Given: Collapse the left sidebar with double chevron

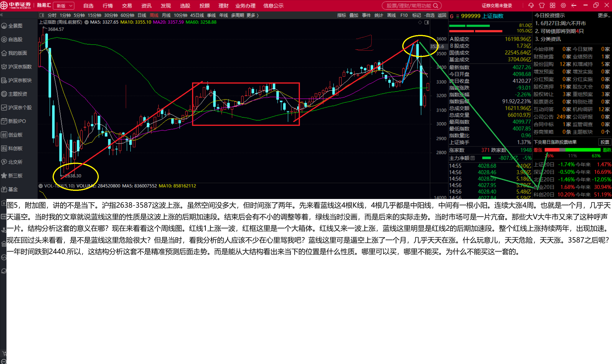Looking at the screenshot, I should point(2,15).
